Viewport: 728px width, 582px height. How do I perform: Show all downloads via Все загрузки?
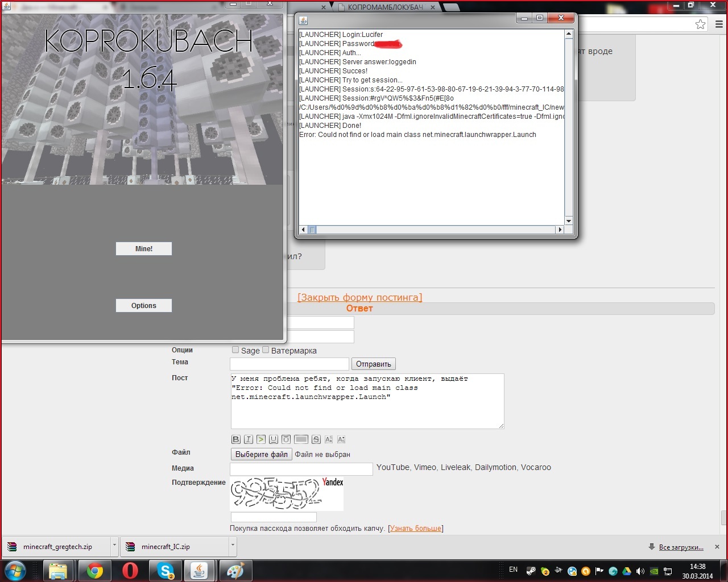click(x=681, y=547)
